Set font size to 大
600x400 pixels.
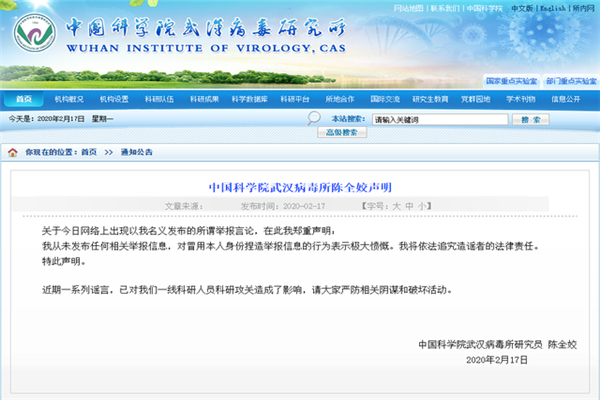click(x=395, y=203)
